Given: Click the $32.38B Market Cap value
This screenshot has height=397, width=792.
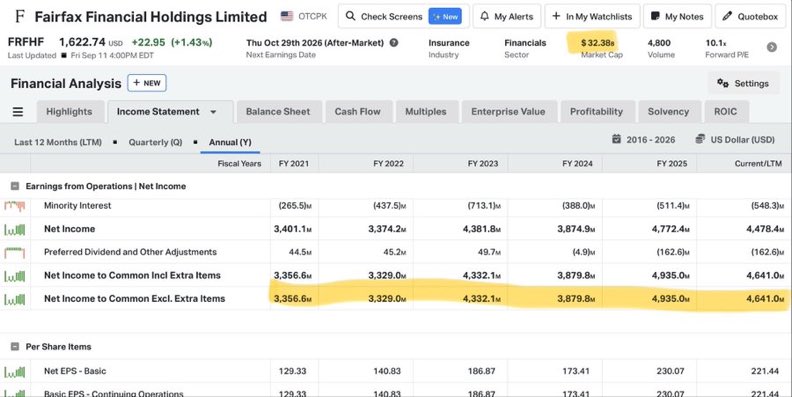Looking at the screenshot, I should coord(597,43).
